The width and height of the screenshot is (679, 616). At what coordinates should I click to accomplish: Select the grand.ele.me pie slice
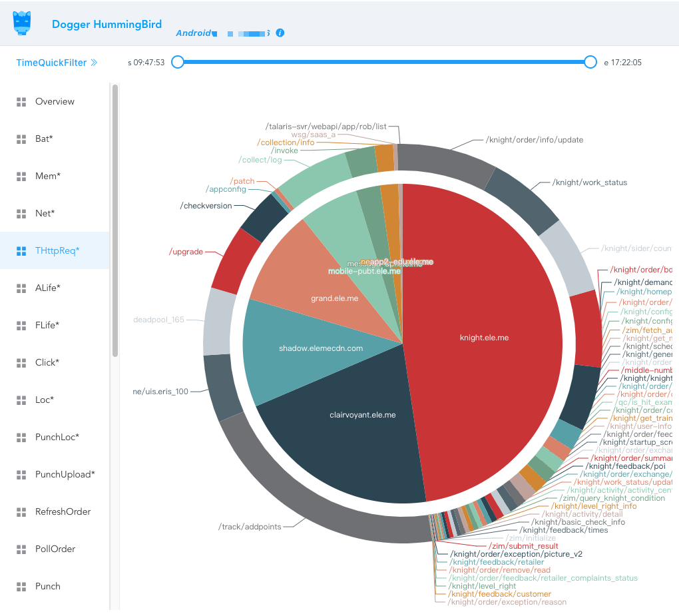pyautogui.click(x=334, y=298)
